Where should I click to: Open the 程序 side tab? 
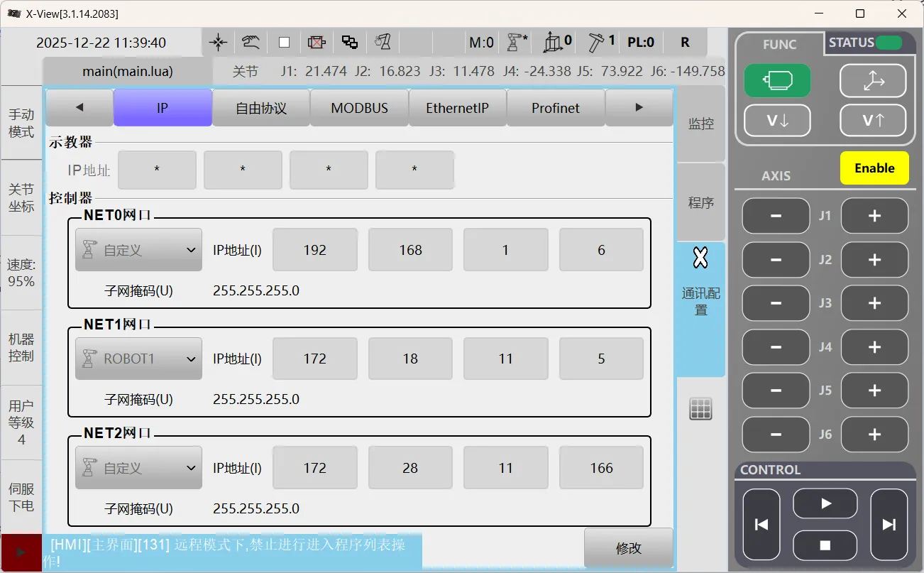point(701,202)
